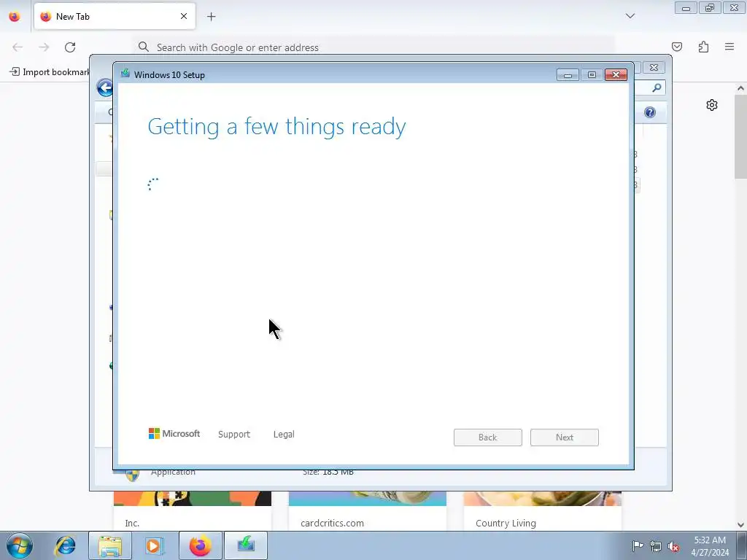Screen dimensions: 747x560
Task: Maximize the Windows 10 Setup window
Action: (592, 75)
